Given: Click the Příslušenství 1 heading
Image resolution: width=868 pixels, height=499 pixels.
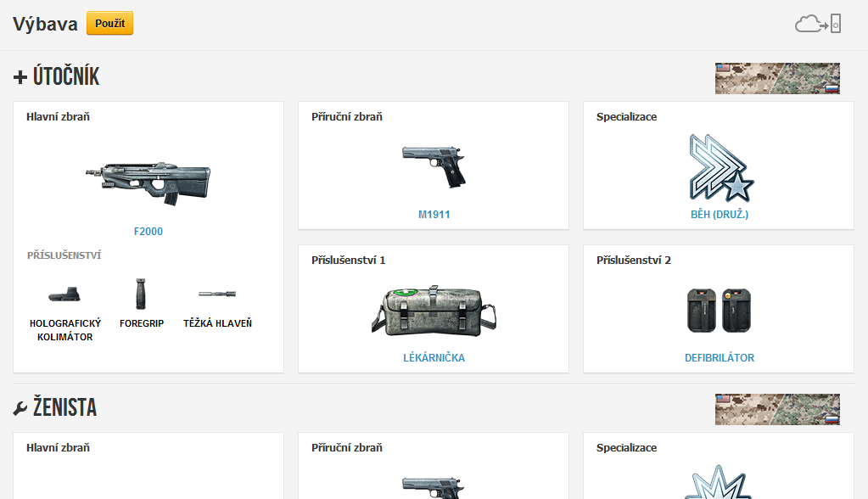Looking at the screenshot, I should (x=348, y=261).
